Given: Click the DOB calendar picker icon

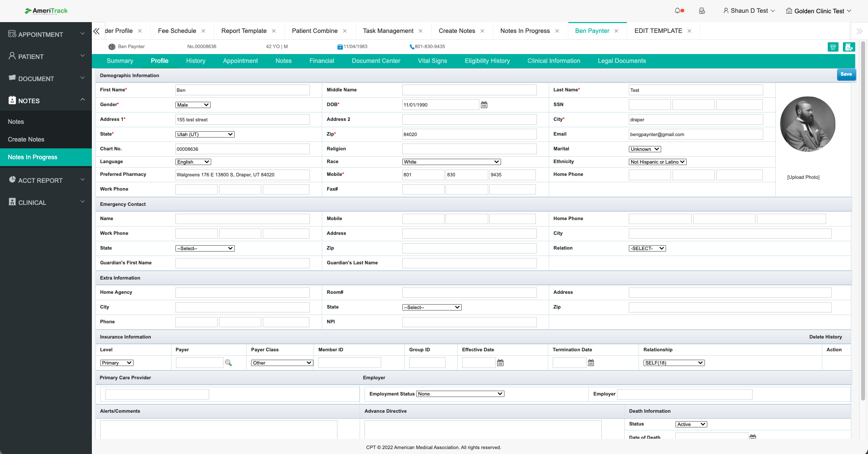Looking at the screenshot, I should (484, 105).
